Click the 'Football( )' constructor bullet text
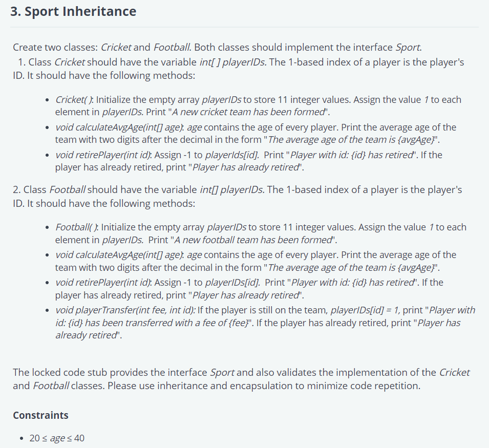The width and height of the screenshot is (489, 448). coord(76,227)
